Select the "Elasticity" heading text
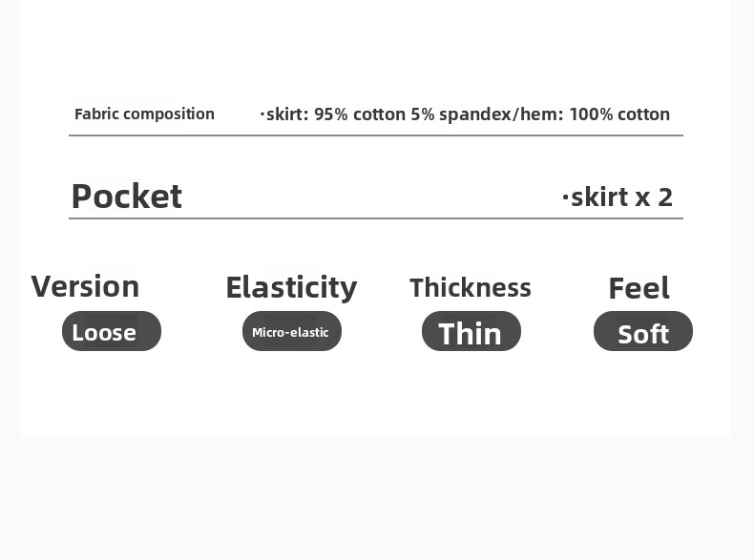 click(x=291, y=287)
